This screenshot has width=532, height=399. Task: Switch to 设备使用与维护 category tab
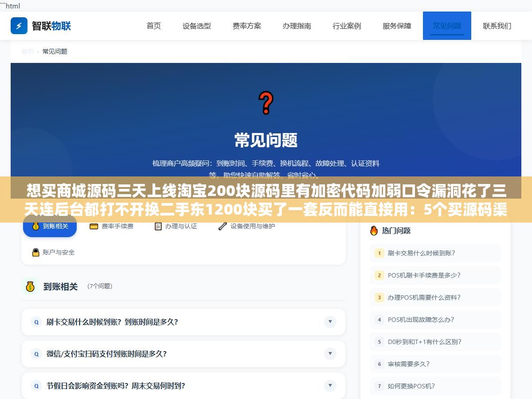(246, 226)
